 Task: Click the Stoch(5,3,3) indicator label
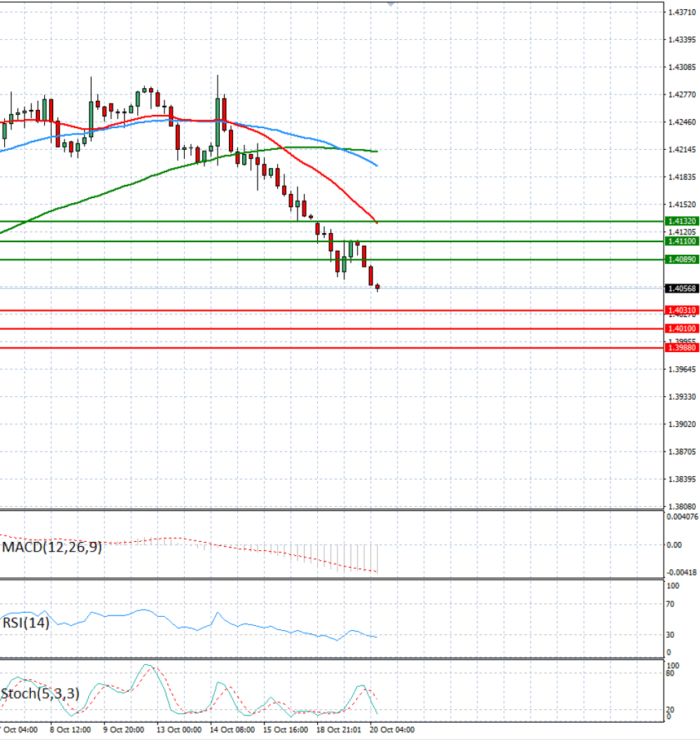[x=40, y=694]
